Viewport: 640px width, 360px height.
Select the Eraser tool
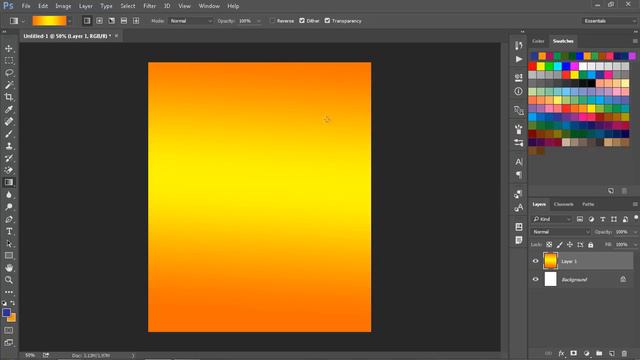coord(9,171)
